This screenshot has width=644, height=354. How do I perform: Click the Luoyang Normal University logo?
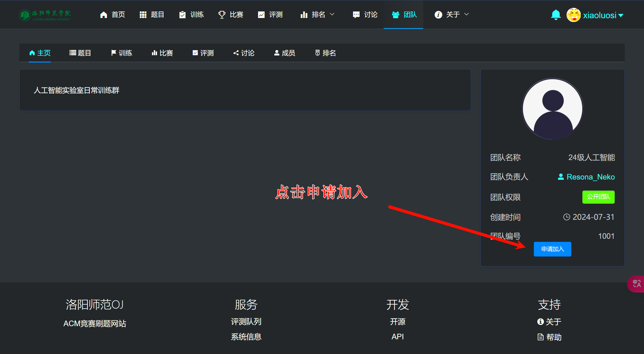pos(45,15)
